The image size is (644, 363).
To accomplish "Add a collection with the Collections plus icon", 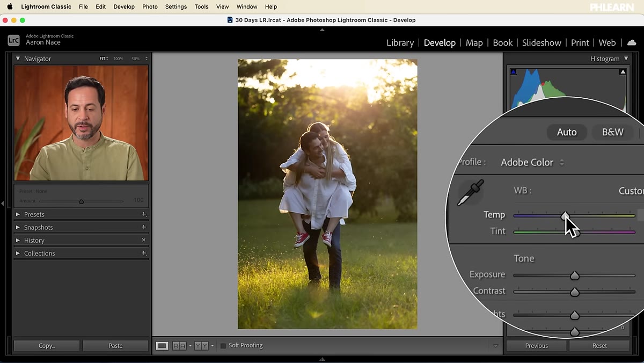I will 144,253.
